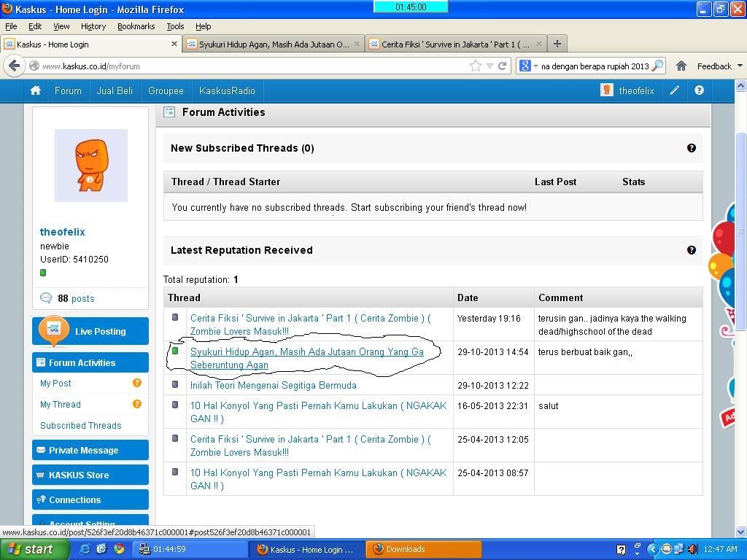Click the Live Posting Kaskus bubble icon
Screen dimensions: 747x560
click(53, 330)
